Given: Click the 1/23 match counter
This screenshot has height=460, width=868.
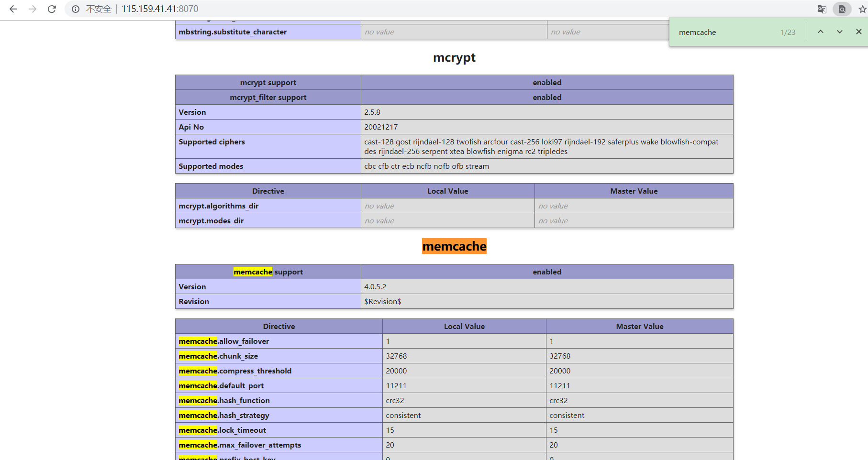Looking at the screenshot, I should 788,33.
